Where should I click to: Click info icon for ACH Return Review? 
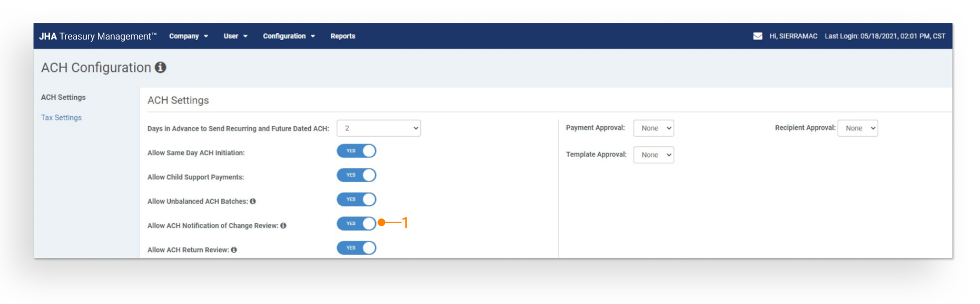[234, 250]
